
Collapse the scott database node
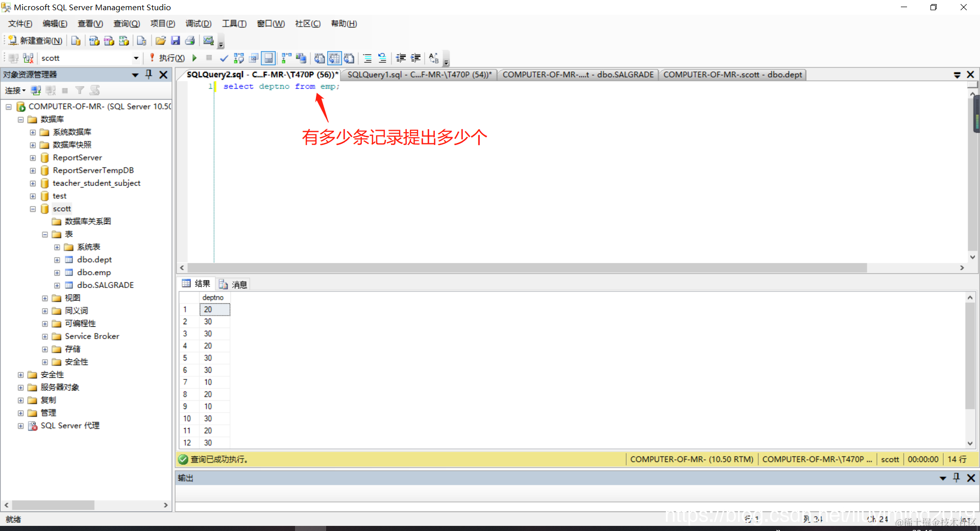click(x=33, y=209)
